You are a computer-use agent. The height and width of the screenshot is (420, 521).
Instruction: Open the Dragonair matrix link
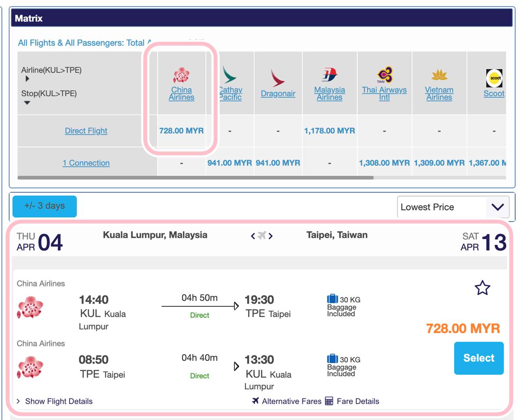coord(278,94)
